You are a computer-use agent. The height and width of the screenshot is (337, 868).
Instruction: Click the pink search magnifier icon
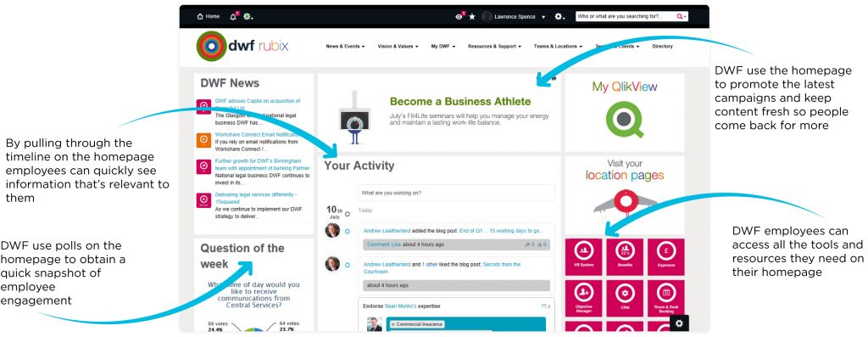tap(680, 17)
